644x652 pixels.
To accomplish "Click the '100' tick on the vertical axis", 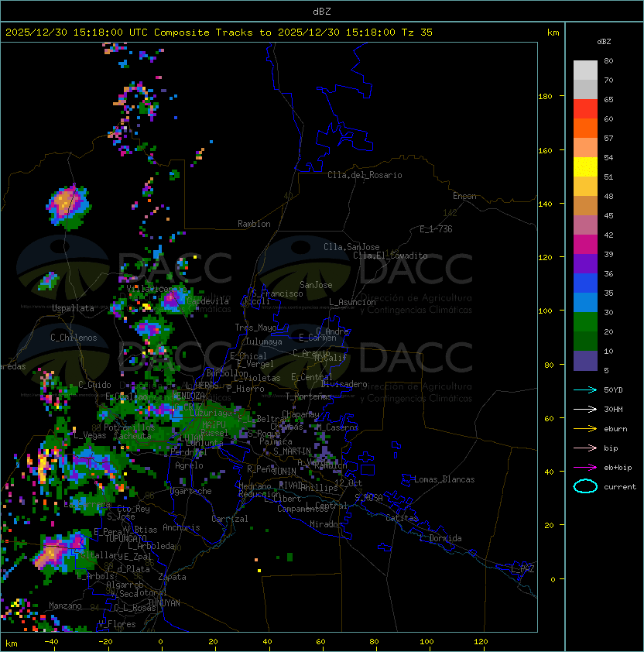I will coord(545,311).
